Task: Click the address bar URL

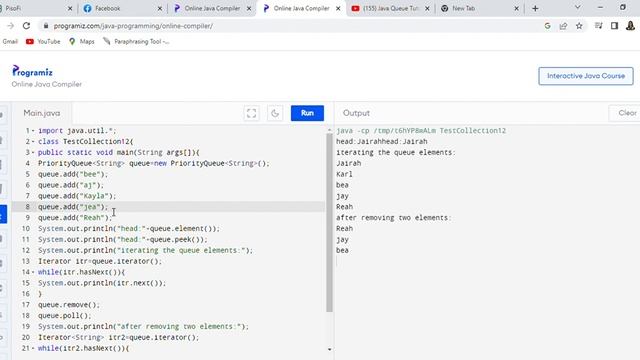Action: pos(133,26)
